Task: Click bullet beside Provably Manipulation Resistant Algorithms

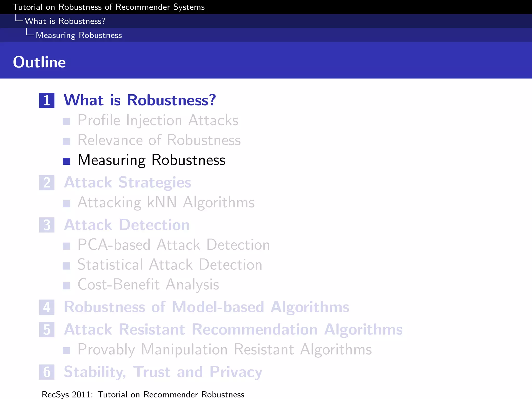Action: (66, 351)
